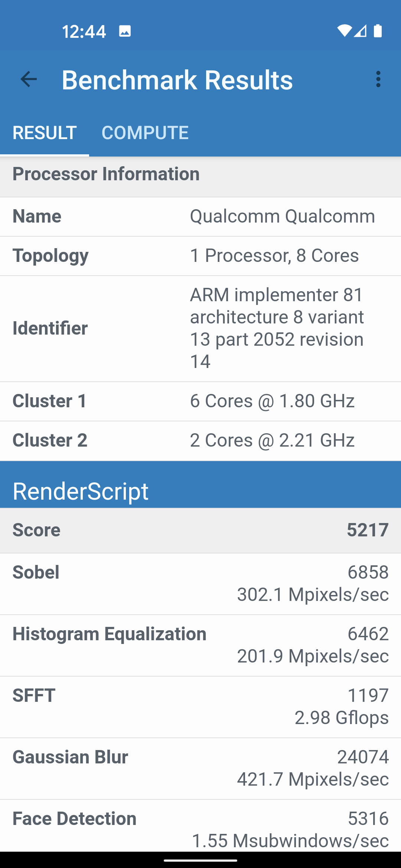Select the Sobel benchmark result
This screenshot has height=868, width=401.
click(x=200, y=584)
